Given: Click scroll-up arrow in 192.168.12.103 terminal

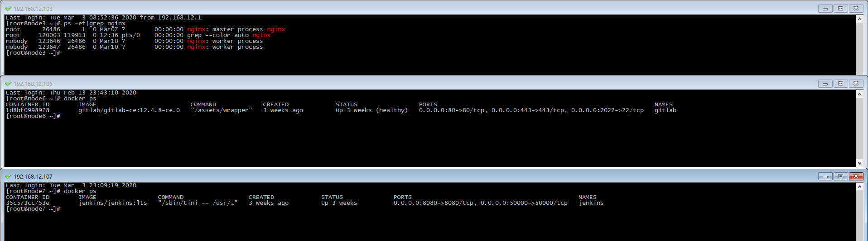Looking at the screenshot, I should point(859,19).
